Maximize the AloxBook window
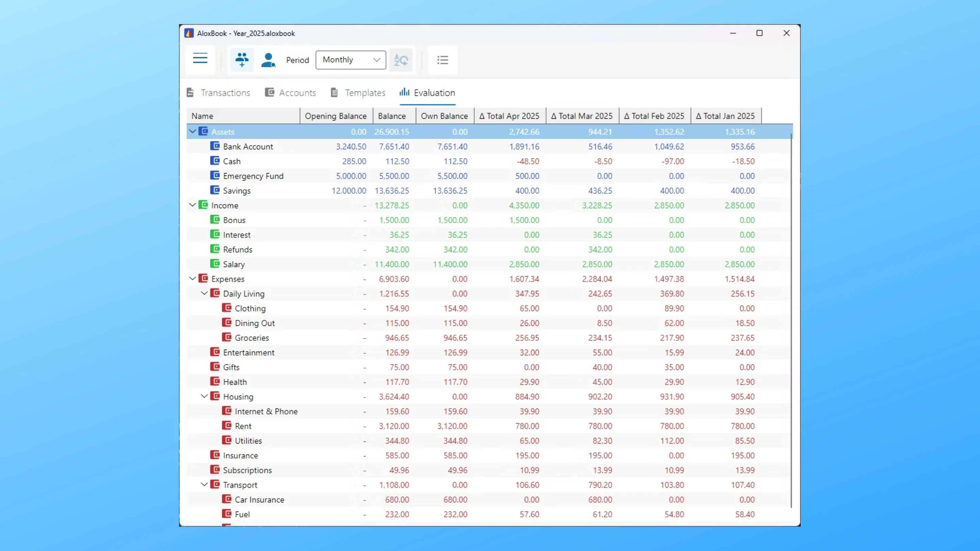This screenshot has height=551, width=980. tap(759, 33)
